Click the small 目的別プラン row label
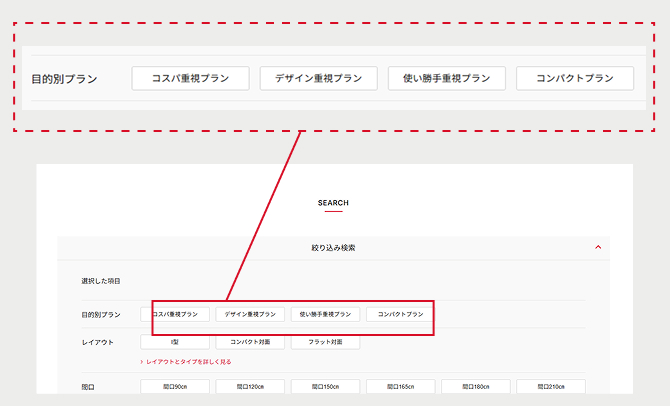 point(101,315)
